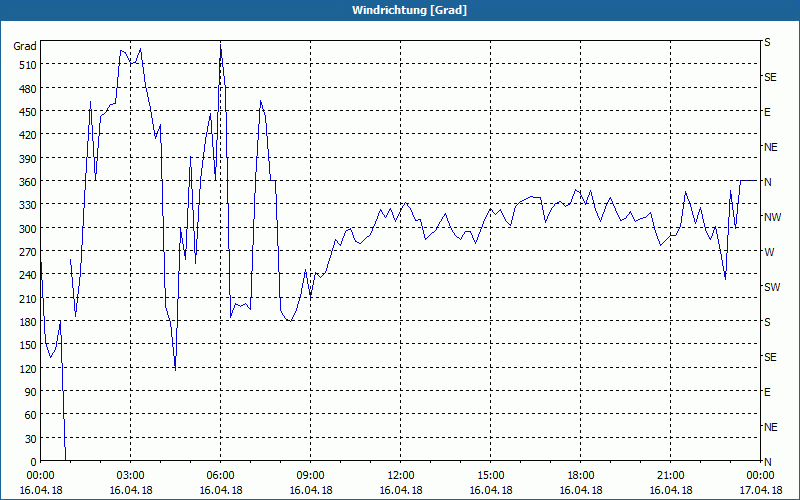
Task: Select the 18:00 time label
Action: 581,476
